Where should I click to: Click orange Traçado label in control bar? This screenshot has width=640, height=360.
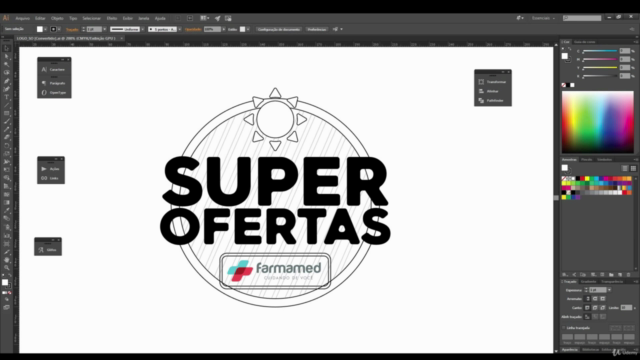coord(72,29)
